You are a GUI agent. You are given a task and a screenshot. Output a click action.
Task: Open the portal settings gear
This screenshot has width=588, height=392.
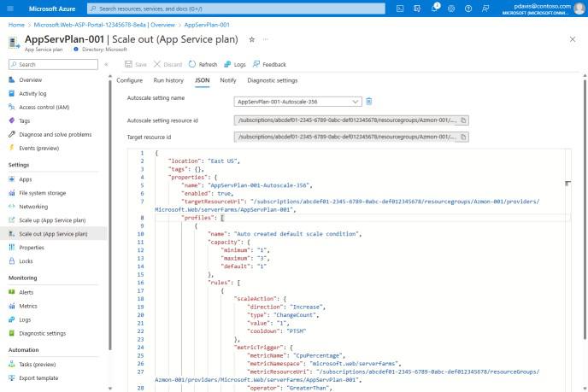(450, 8)
